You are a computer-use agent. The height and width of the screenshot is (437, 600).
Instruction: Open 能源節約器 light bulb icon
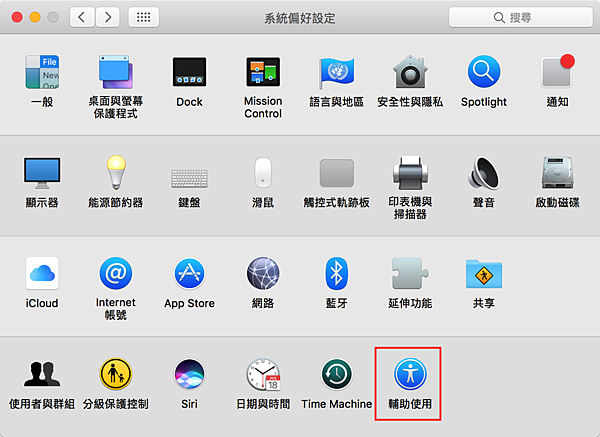[x=116, y=172]
